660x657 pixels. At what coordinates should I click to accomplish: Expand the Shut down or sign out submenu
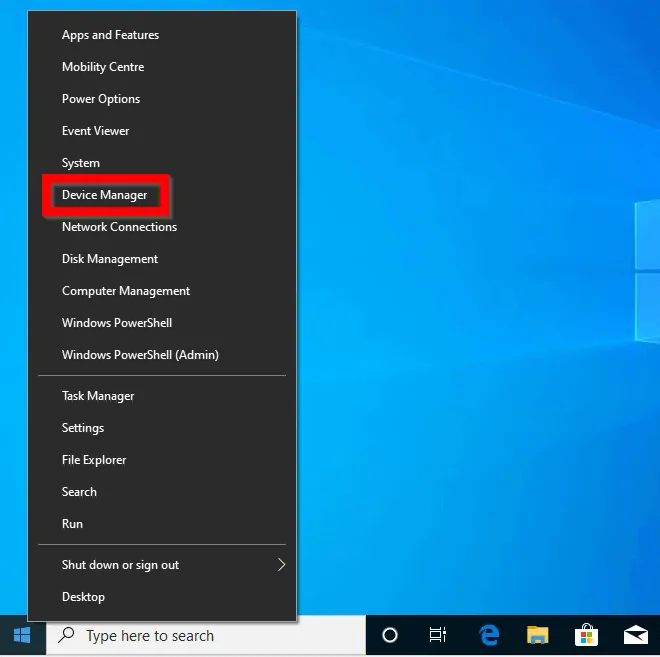(x=281, y=565)
